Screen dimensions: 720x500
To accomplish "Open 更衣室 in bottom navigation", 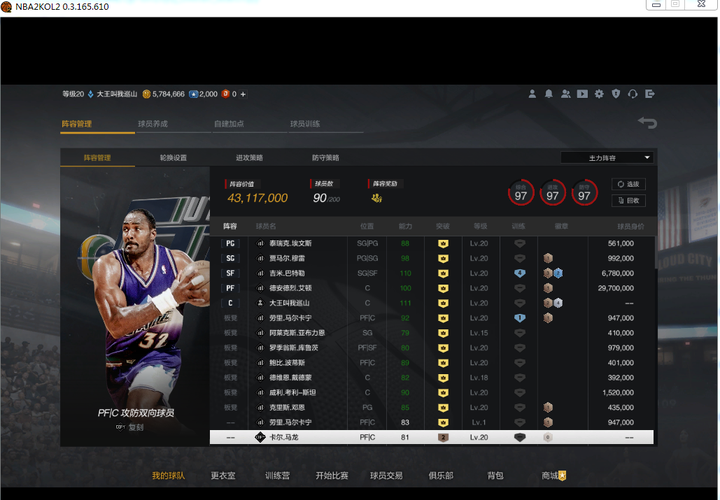I will click(223, 476).
